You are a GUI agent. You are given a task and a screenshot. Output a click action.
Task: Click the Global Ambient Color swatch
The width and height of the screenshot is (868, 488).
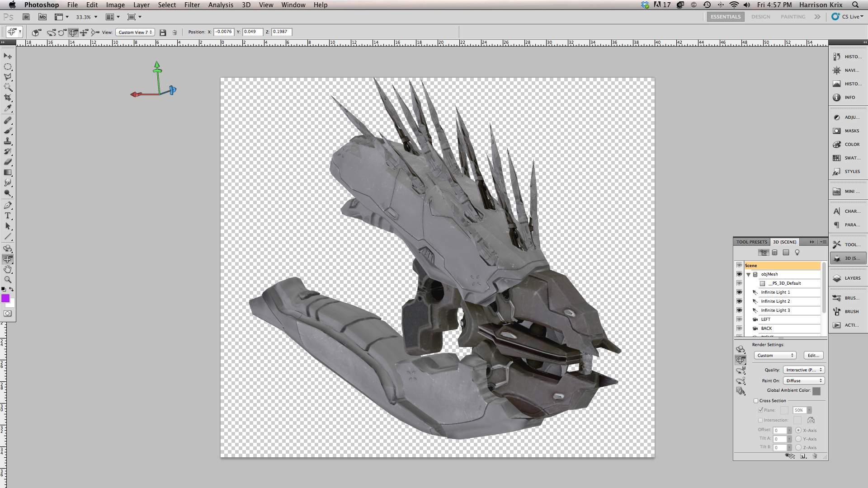click(x=816, y=391)
